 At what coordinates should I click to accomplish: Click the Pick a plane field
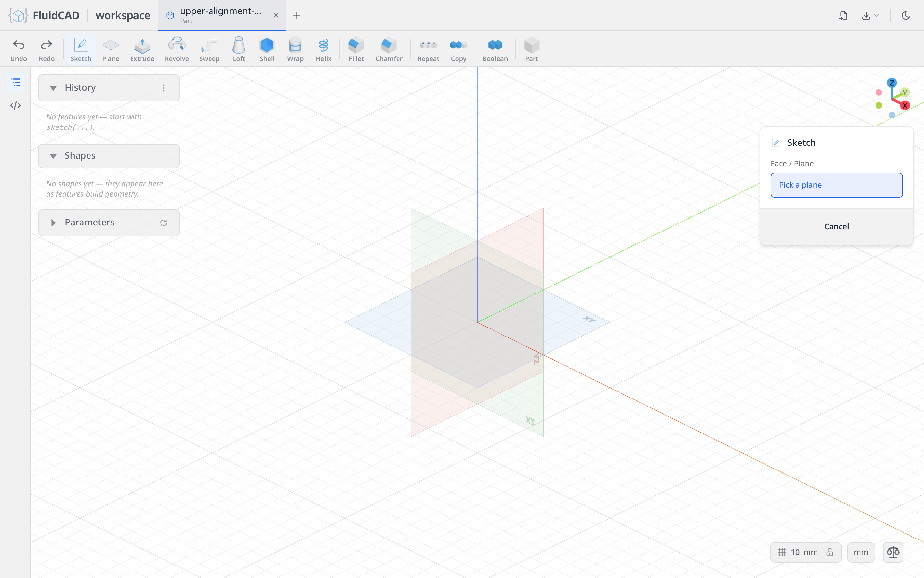[x=836, y=185]
